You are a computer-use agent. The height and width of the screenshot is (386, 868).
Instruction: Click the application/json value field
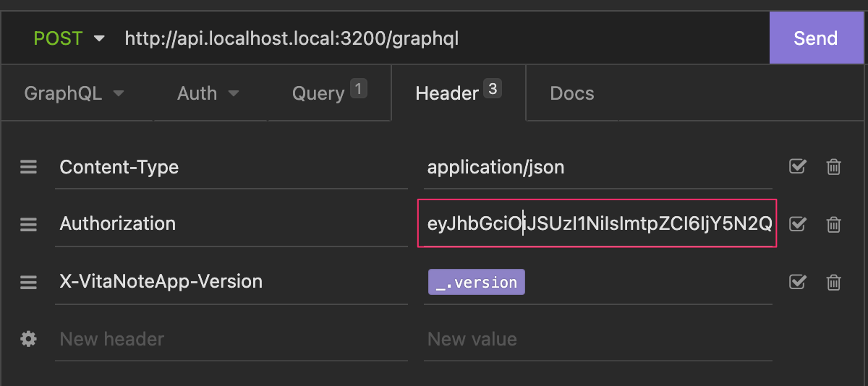point(597,168)
